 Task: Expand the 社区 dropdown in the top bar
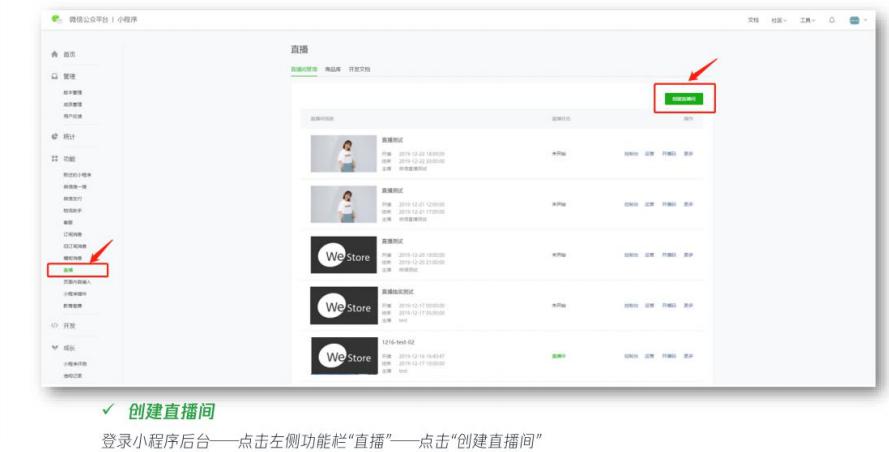click(x=778, y=21)
